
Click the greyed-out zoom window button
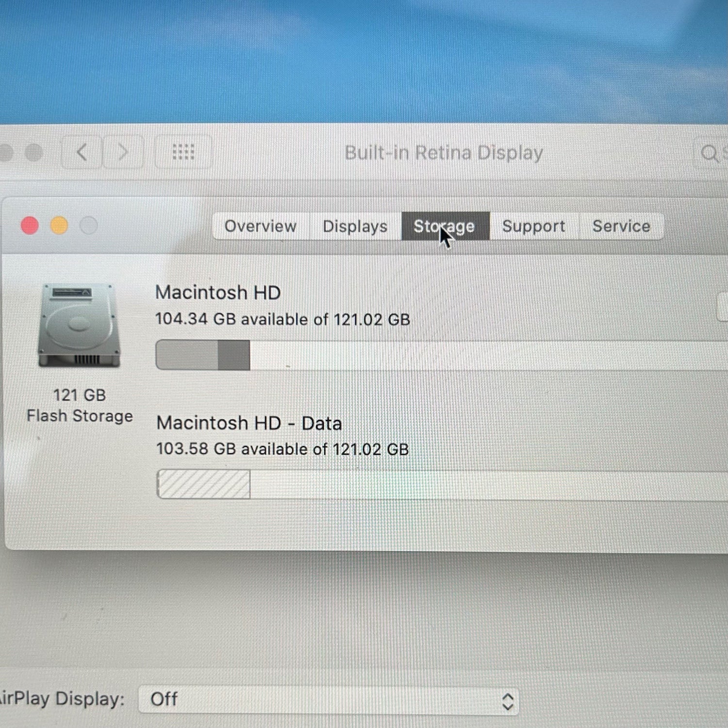(x=89, y=226)
